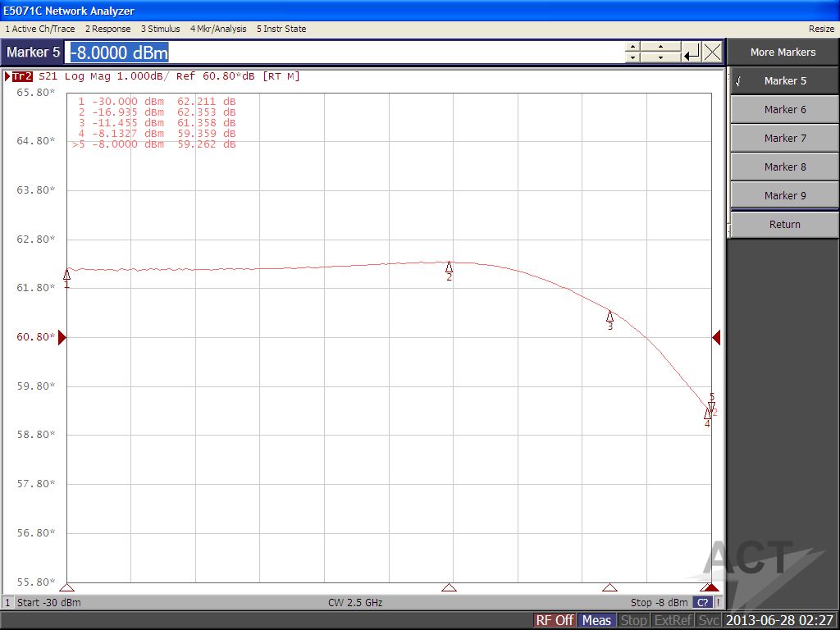Open the 2 Response menu
Image resolution: width=840 pixels, height=630 pixels.
107,29
